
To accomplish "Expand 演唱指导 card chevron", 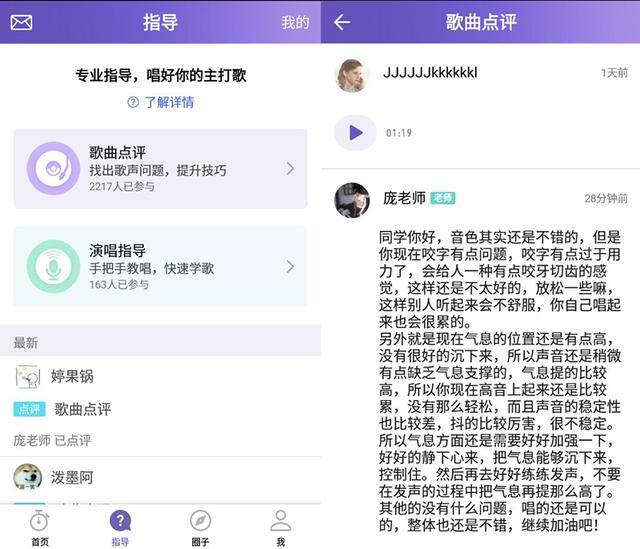I will click(290, 267).
